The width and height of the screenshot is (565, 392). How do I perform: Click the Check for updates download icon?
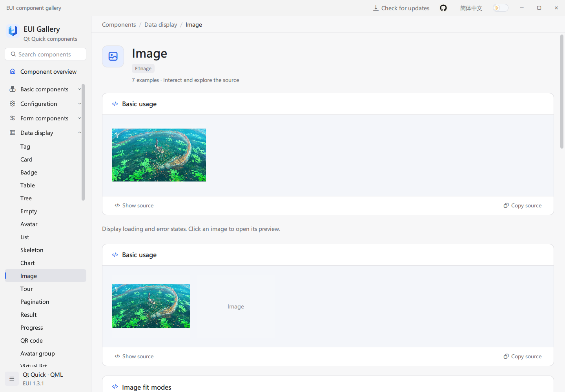click(x=376, y=8)
